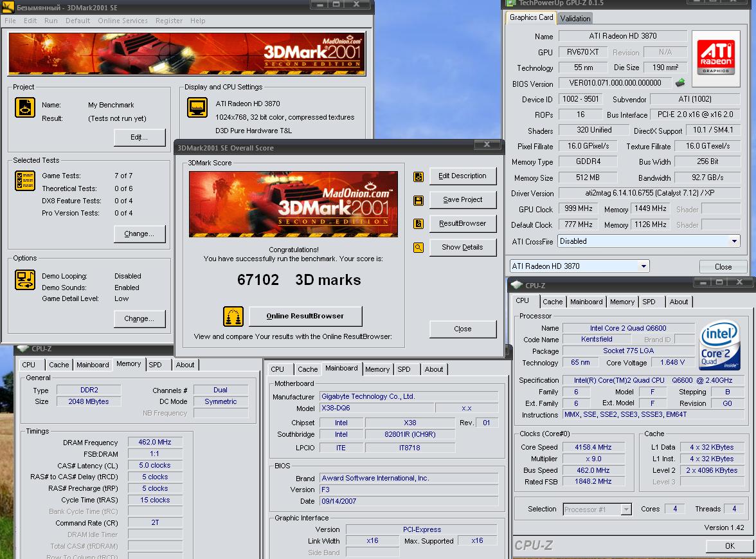Open the Help menu in 3DMark2001

(x=198, y=21)
